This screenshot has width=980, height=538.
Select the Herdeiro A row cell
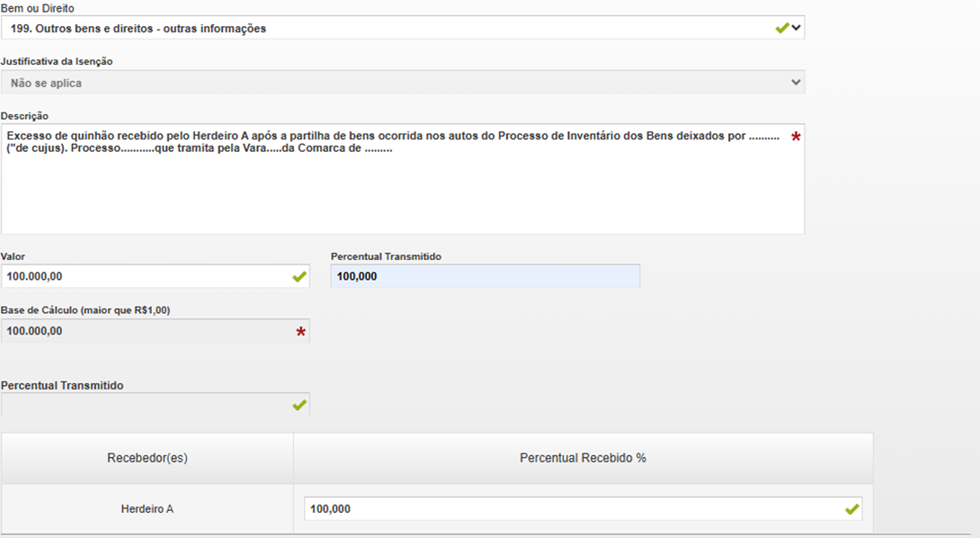147,509
